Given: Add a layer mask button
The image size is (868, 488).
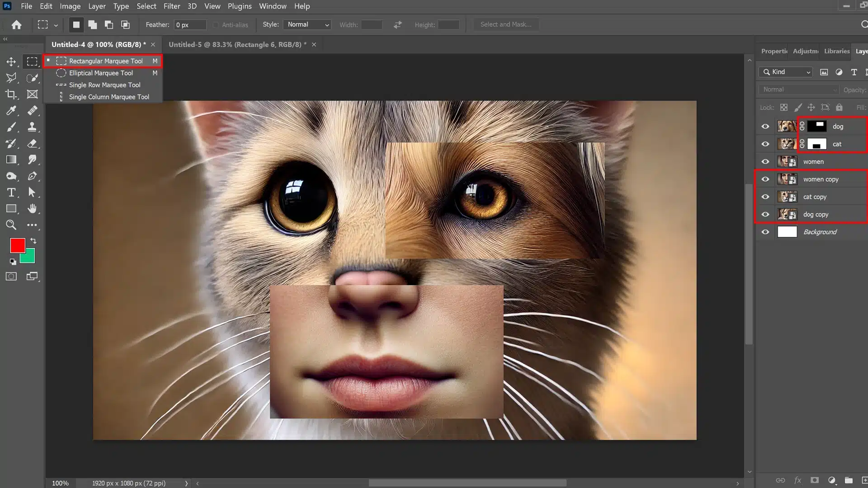Looking at the screenshot, I should click(815, 480).
